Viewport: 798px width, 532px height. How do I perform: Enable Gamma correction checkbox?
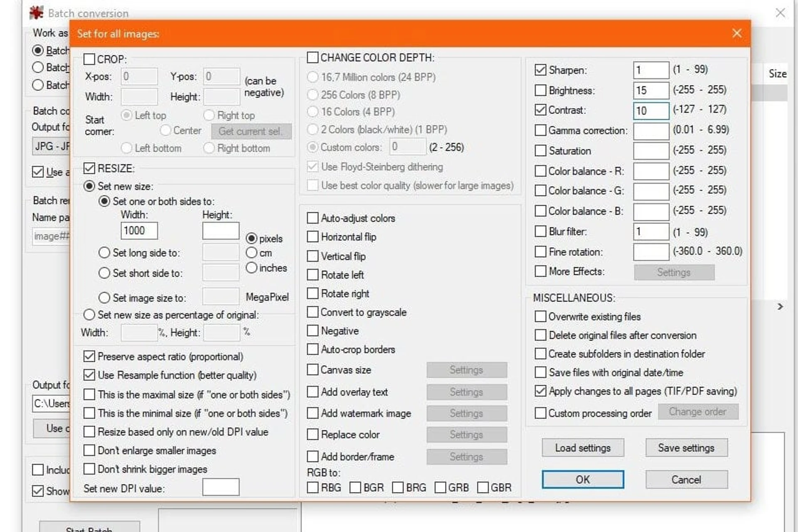(x=540, y=130)
